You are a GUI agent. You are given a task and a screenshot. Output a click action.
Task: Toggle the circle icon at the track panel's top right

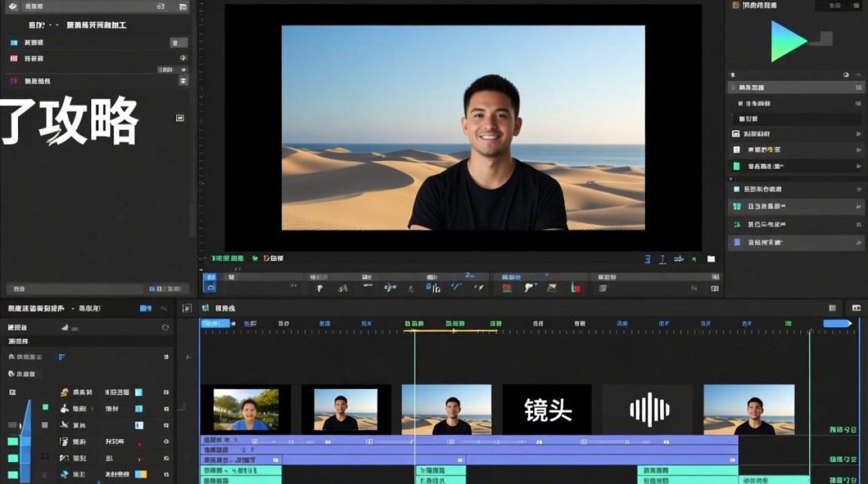coord(165,328)
